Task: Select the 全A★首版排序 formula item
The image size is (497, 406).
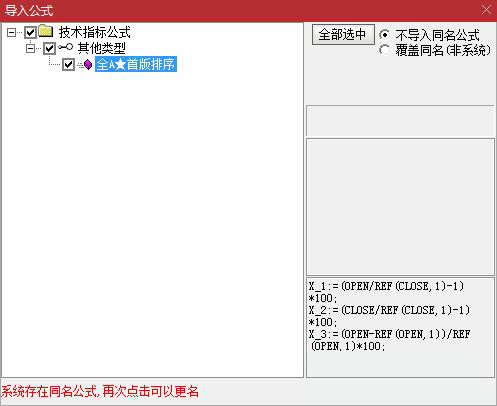Action: [x=136, y=64]
